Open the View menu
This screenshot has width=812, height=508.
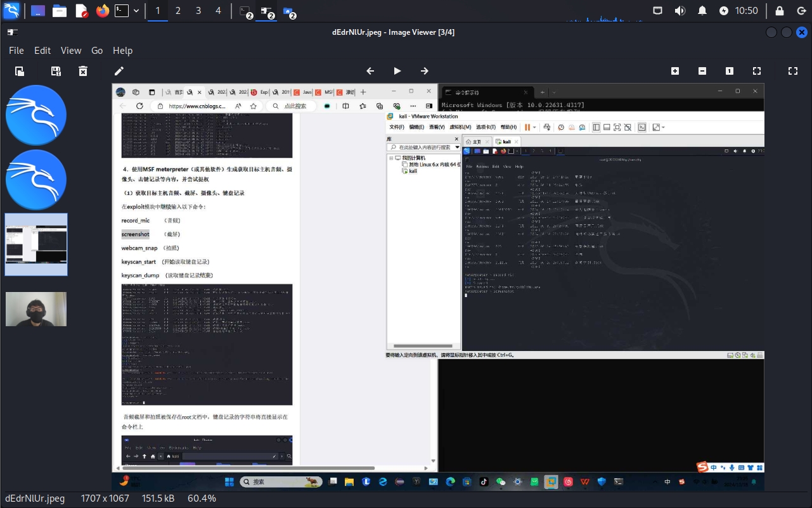click(x=71, y=51)
